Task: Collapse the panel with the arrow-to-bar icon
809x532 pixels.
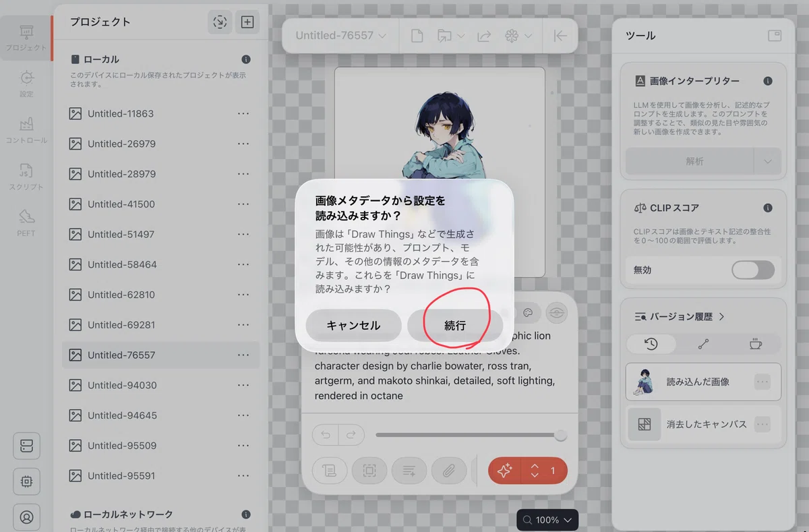Action: point(560,36)
